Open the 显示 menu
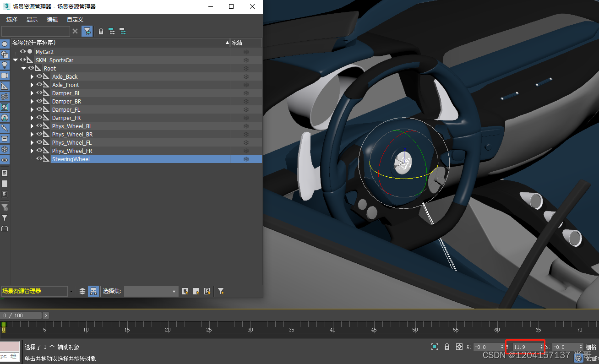This screenshot has height=364, width=599. (32, 19)
